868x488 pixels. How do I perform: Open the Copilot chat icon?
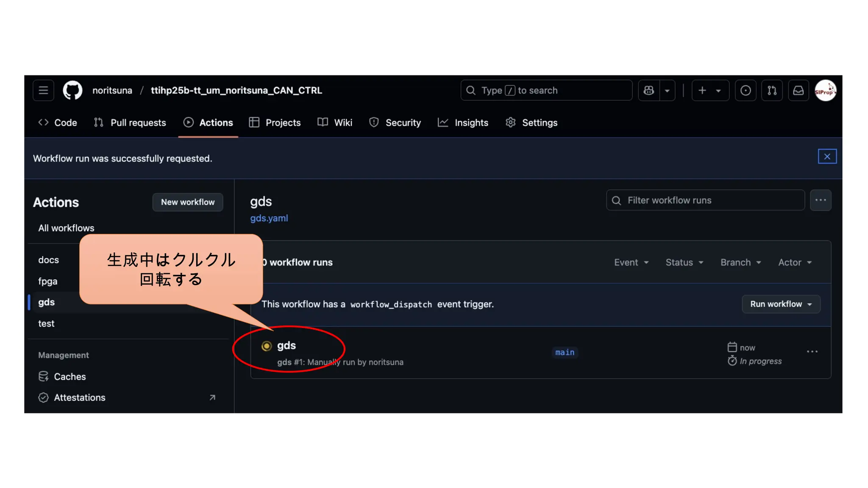pyautogui.click(x=649, y=90)
